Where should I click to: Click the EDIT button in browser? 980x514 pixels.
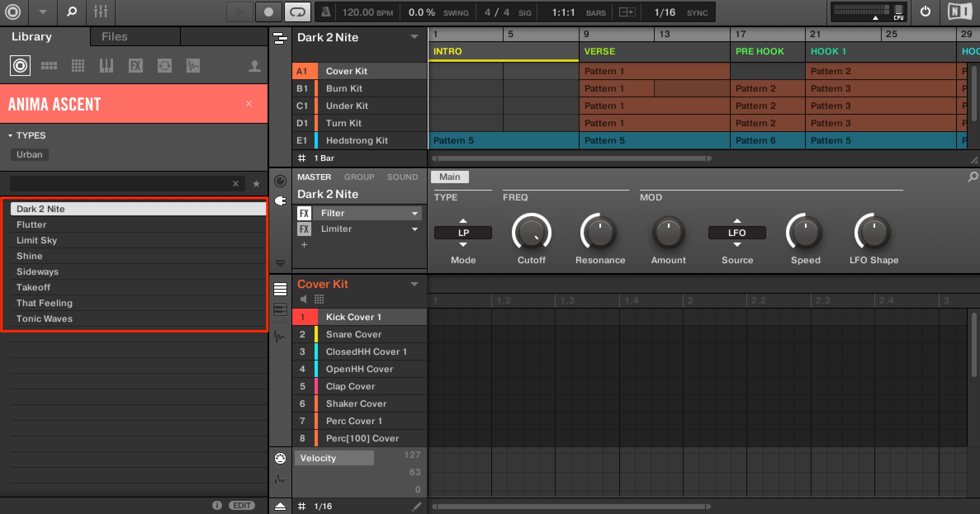[x=242, y=505]
